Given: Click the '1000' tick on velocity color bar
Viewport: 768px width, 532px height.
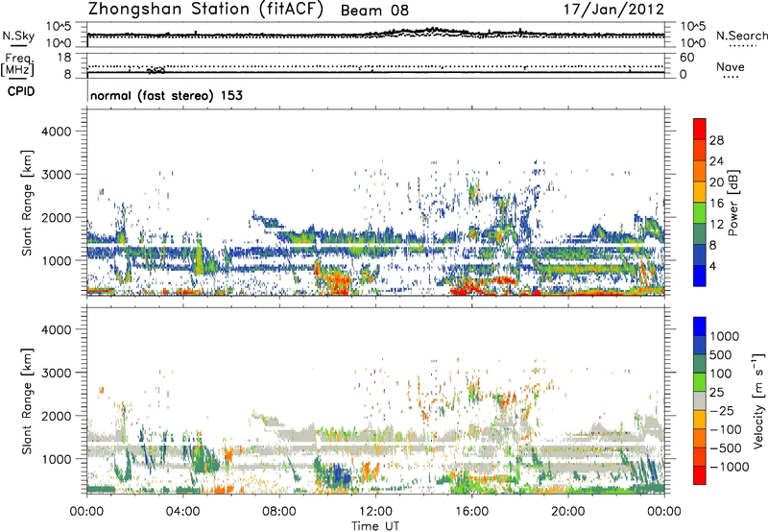Looking at the screenshot, I should tap(724, 336).
